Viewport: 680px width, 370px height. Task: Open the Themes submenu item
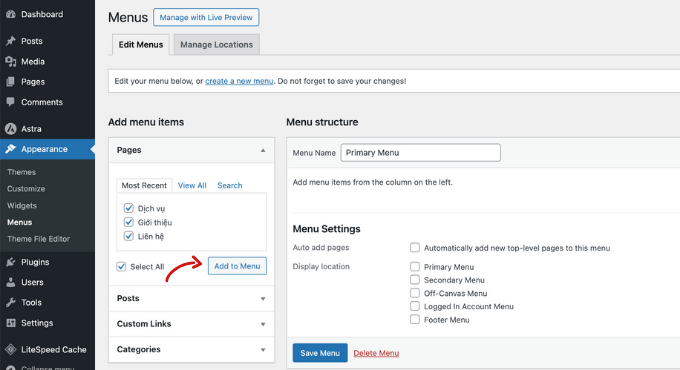click(x=21, y=172)
